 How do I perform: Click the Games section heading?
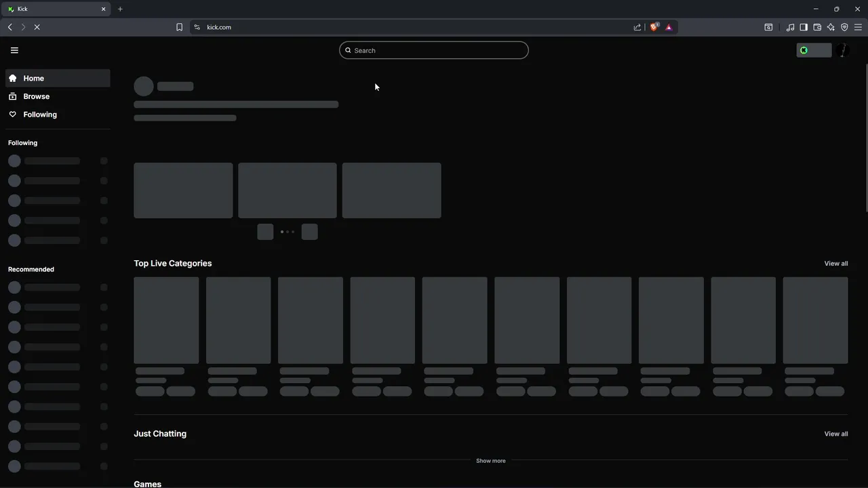pos(147,483)
